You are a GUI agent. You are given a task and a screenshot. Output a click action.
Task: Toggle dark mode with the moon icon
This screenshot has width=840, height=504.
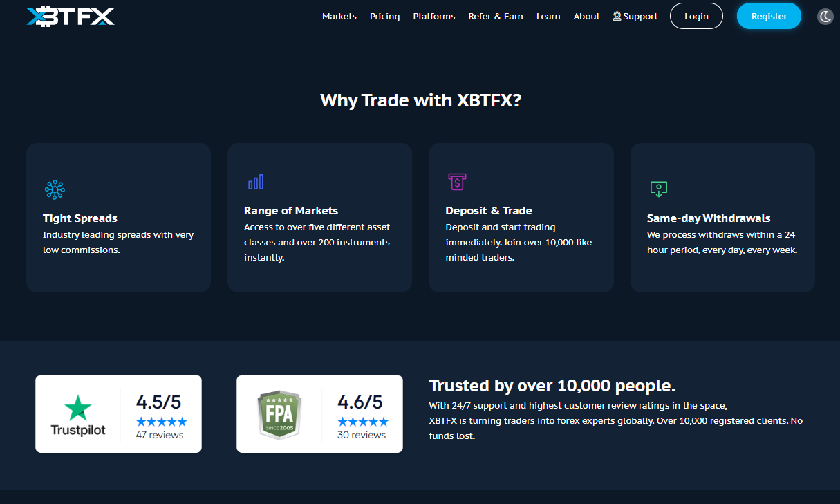tap(824, 15)
